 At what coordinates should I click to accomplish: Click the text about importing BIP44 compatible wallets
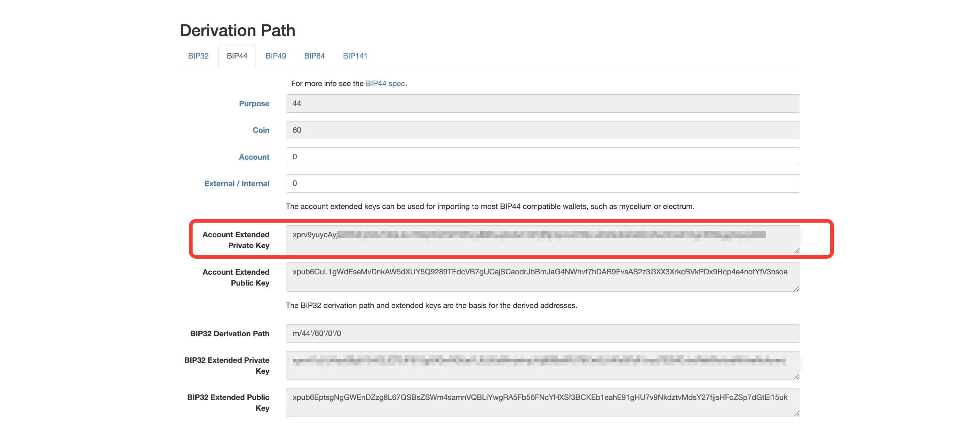[490, 207]
